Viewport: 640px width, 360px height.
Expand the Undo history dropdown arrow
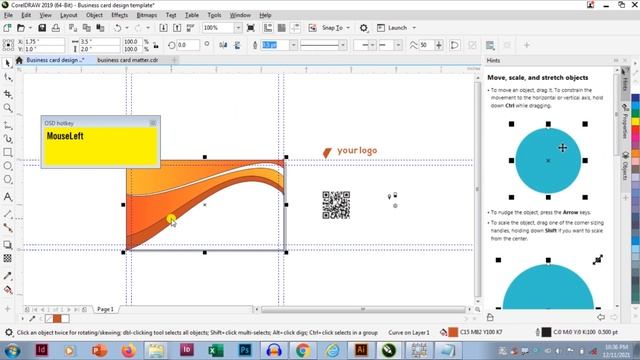(x=127, y=28)
